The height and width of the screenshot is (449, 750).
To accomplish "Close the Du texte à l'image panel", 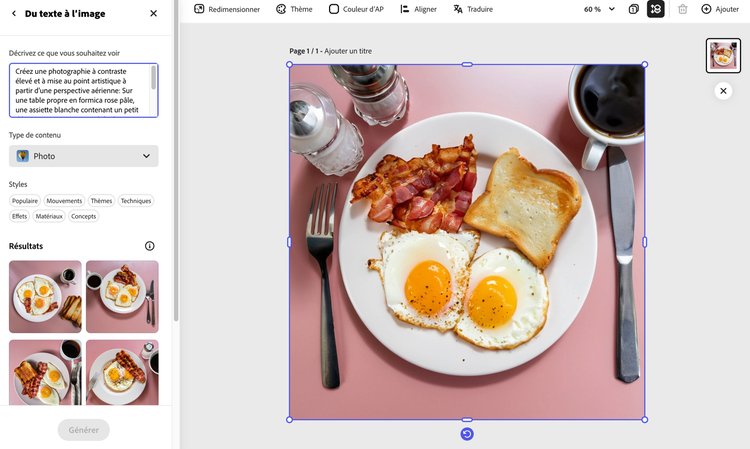I will (x=154, y=13).
